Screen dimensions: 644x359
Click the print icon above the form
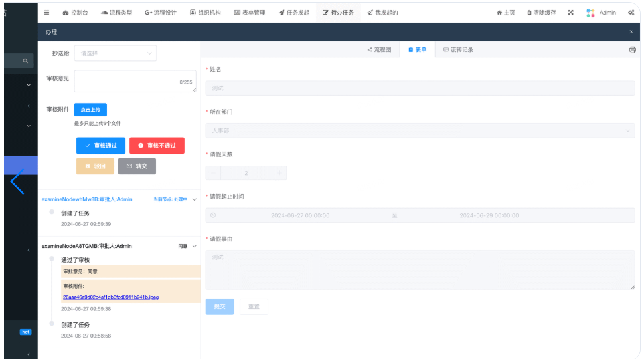[632, 50]
